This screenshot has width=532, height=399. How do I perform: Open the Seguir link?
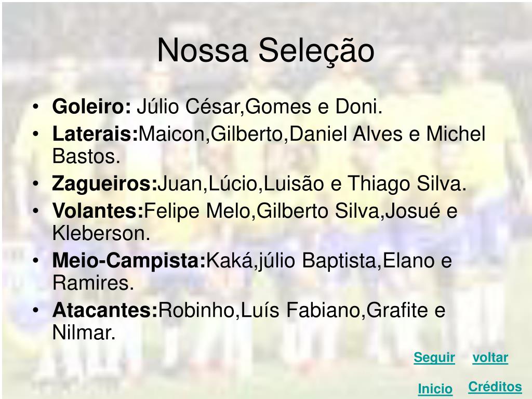click(x=434, y=357)
